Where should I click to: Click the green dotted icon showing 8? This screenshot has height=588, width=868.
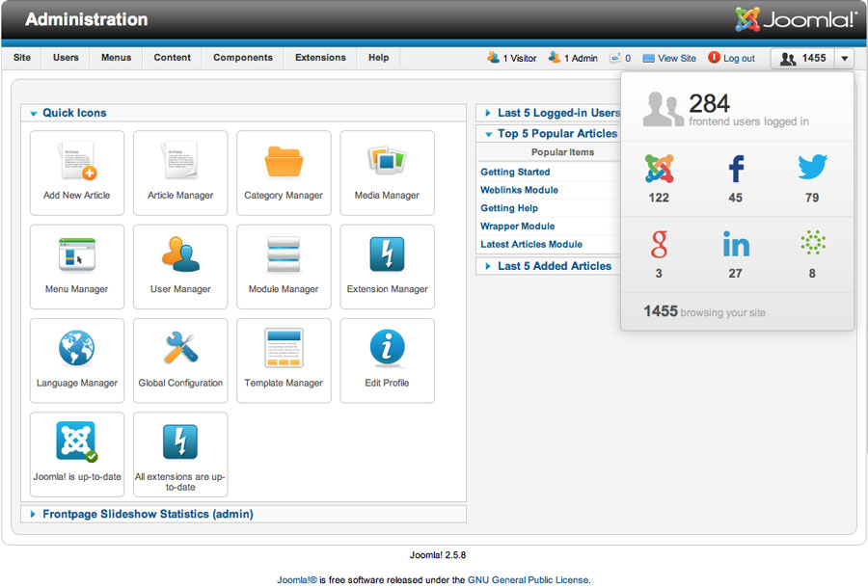(813, 242)
